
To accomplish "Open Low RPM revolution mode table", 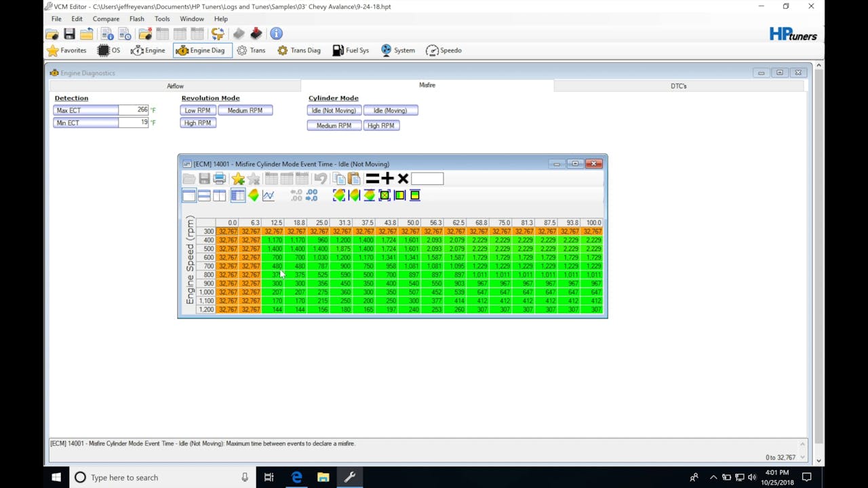I will (197, 110).
